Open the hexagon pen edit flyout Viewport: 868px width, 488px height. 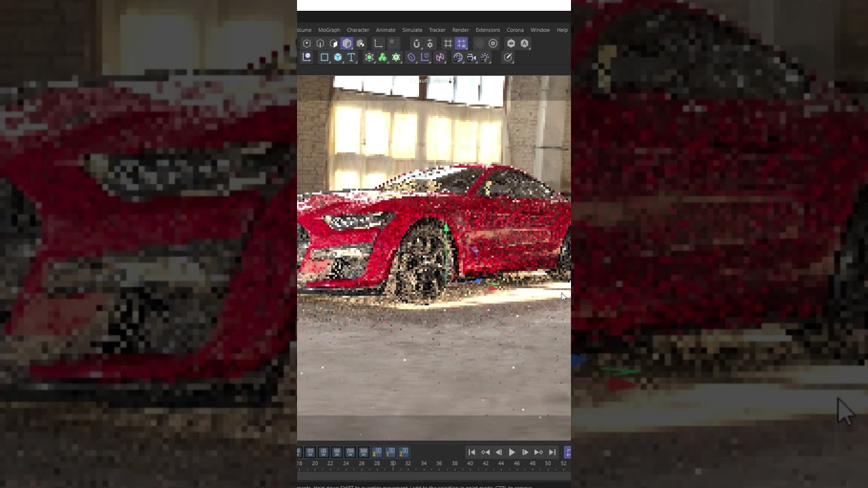coord(508,58)
